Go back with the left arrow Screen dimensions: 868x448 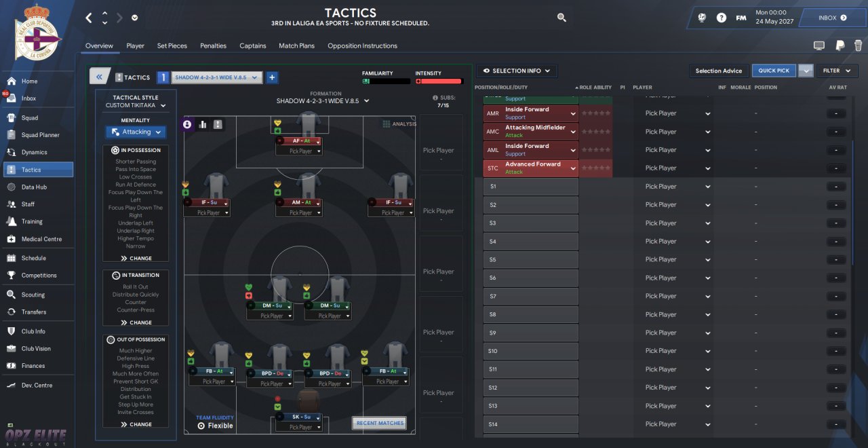[x=89, y=18]
